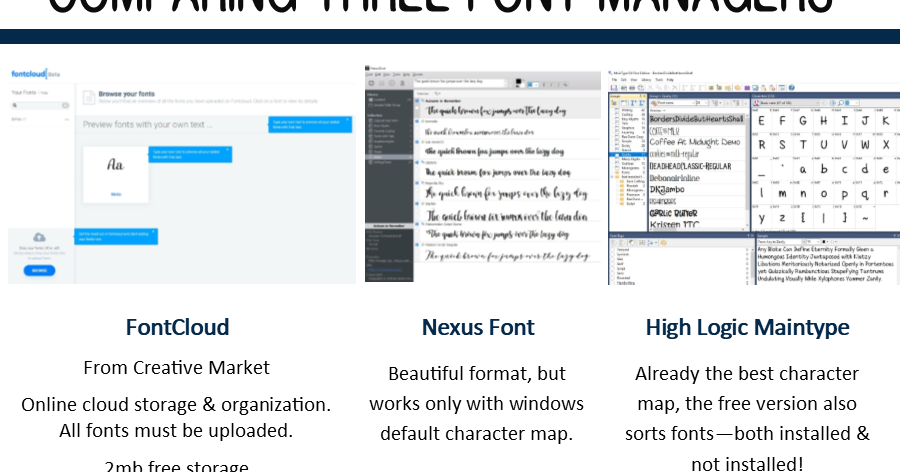
Task: Open the Library menu in MainType
Action: pos(646,80)
